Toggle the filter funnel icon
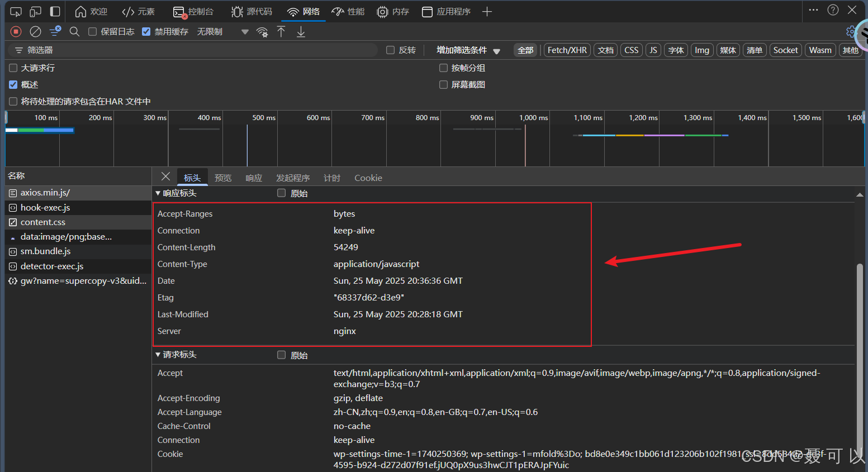This screenshot has width=868, height=472. [x=55, y=32]
